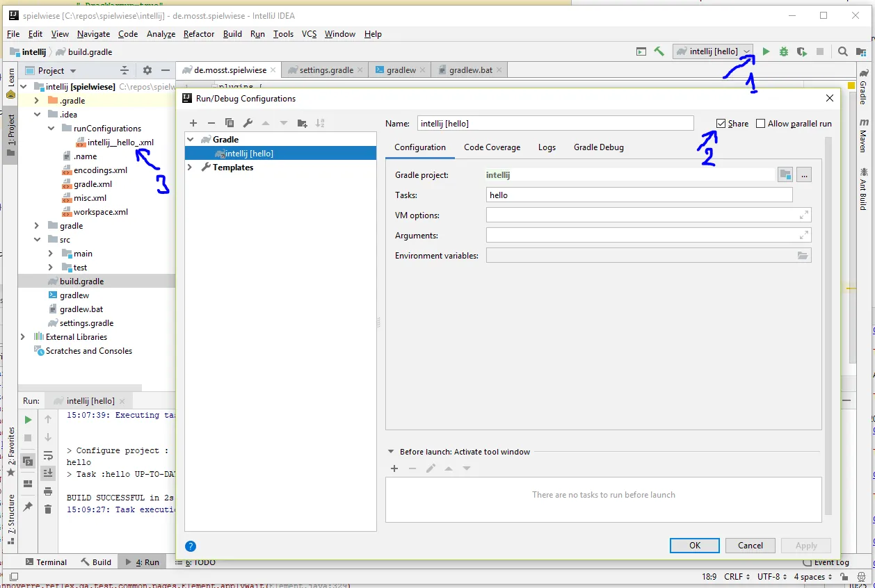Run the intellij [hello] configuration with green play icon in the main toolbar
This screenshot has width=875, height=588.
coord(766,51)
